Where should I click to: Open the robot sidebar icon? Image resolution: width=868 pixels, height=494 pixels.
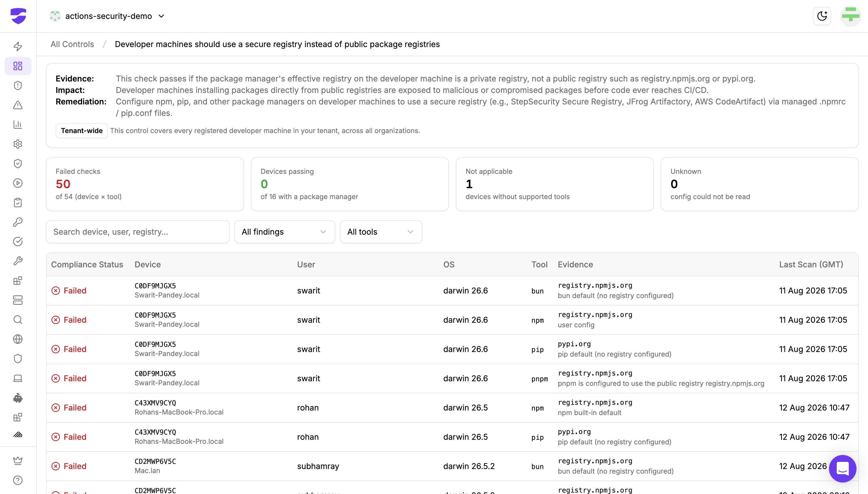tap(18, 398)
